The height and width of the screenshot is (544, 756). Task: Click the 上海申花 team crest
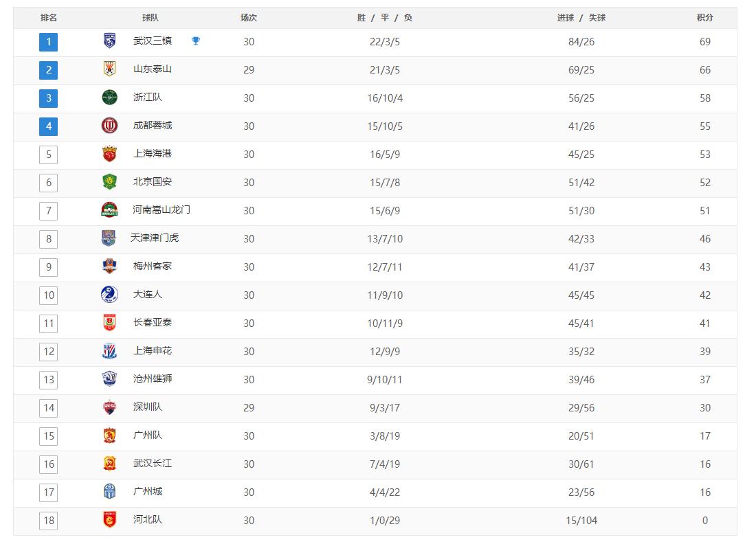[109, 351]
